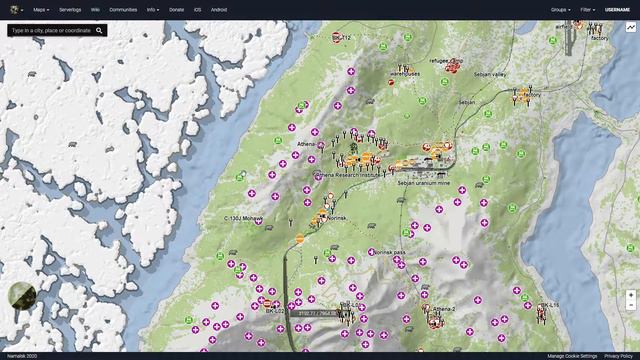Click the warehouses label
Viewport: 640px width, 360px height.
405,74
